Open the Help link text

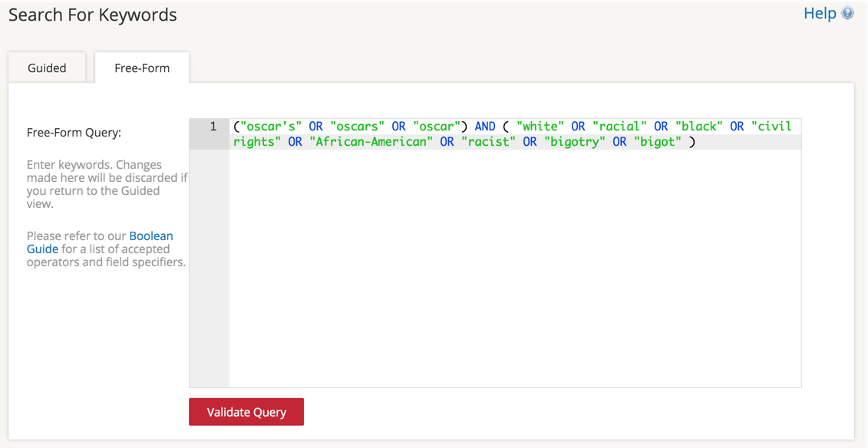pyautogui.click(x=820, y=13)
